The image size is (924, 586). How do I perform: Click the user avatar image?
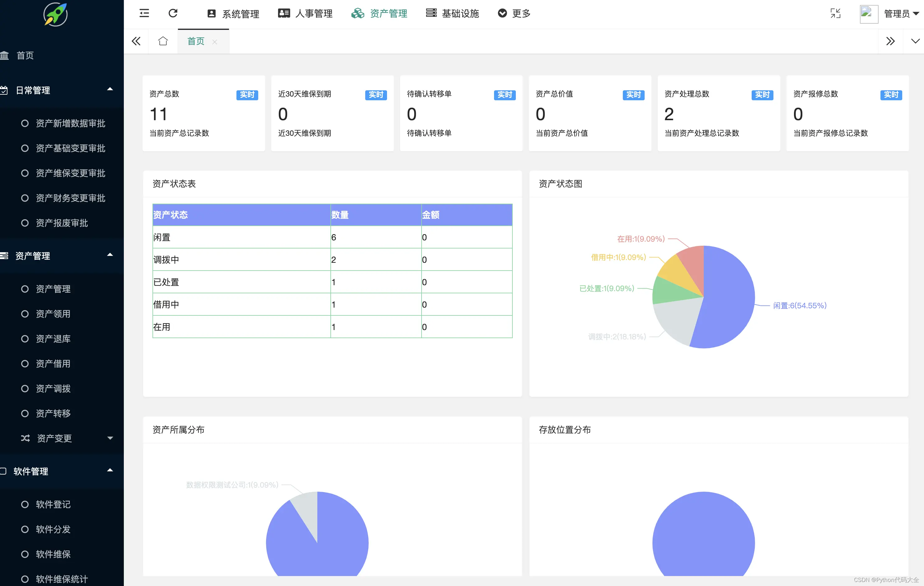point(868,14)
